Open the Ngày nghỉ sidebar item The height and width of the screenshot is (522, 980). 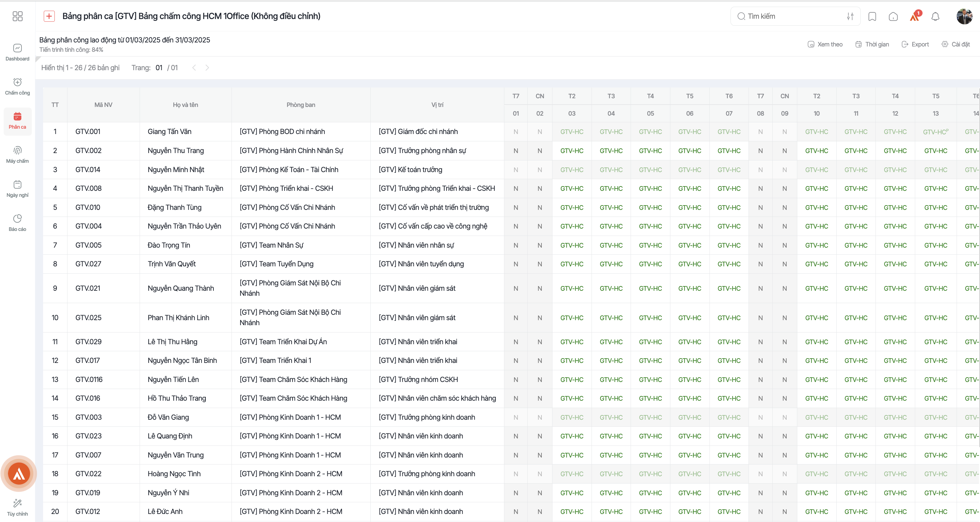[x=17, y=189]
